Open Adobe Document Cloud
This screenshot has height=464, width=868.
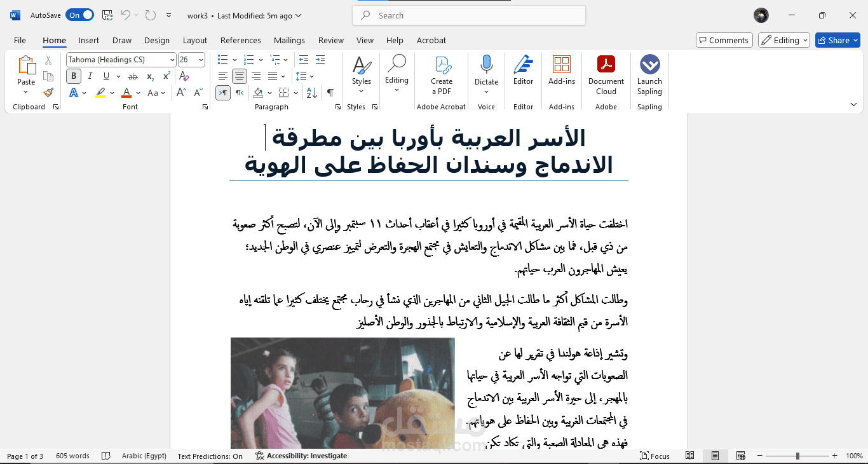pyautogui.click(x=606, y=75)
